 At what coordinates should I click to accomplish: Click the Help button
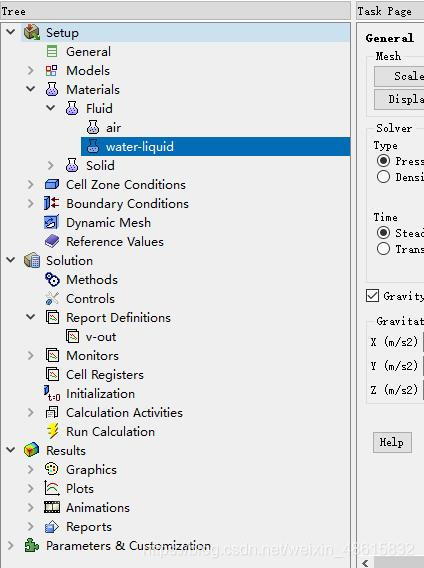392,442
